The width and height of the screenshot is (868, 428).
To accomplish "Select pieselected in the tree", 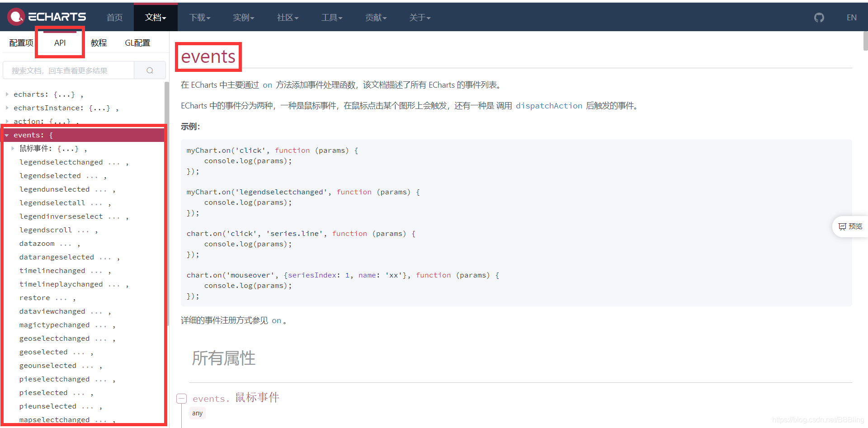I will pyautogui.click(x=43, y=393).
